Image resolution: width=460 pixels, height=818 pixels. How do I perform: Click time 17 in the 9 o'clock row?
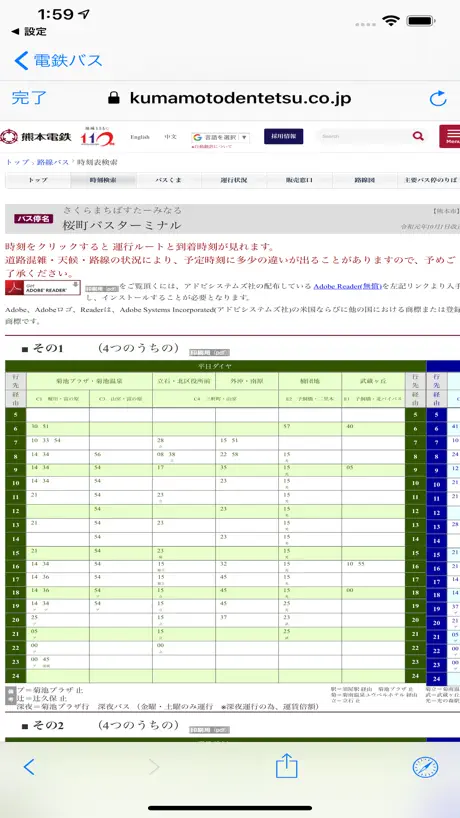[x=161, y=467]
